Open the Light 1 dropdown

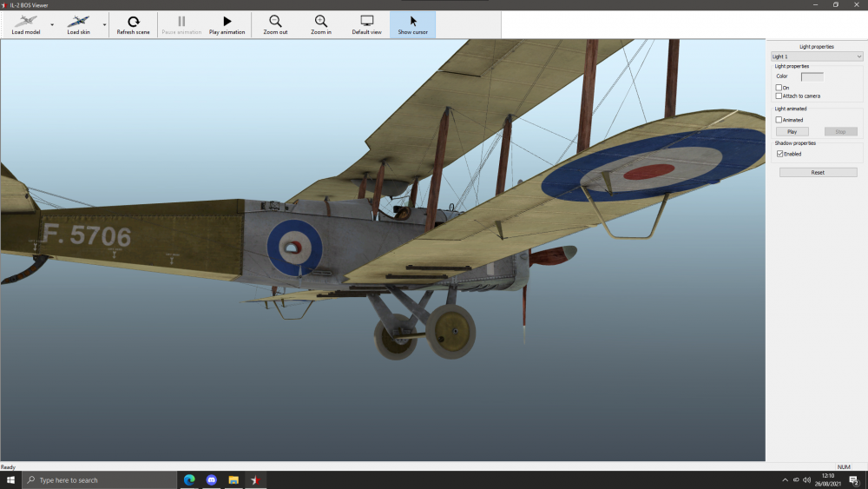[817, 56]
